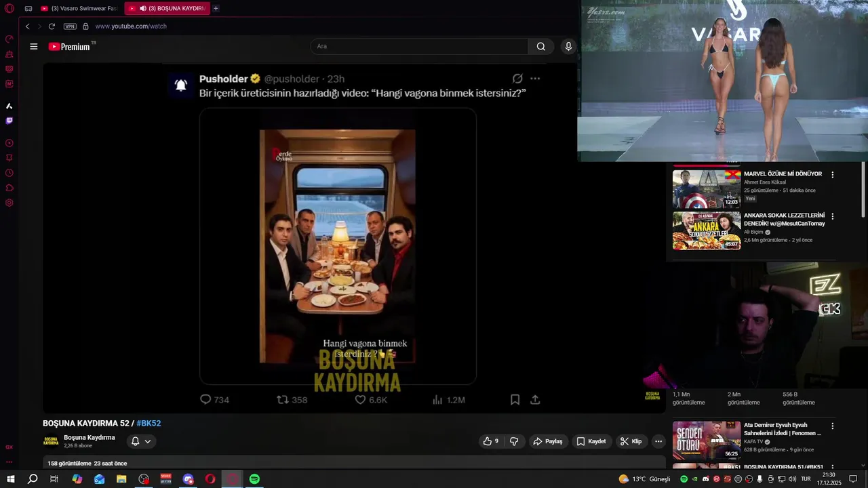
Task: Like the video with thumbs up
Action: 490,441
